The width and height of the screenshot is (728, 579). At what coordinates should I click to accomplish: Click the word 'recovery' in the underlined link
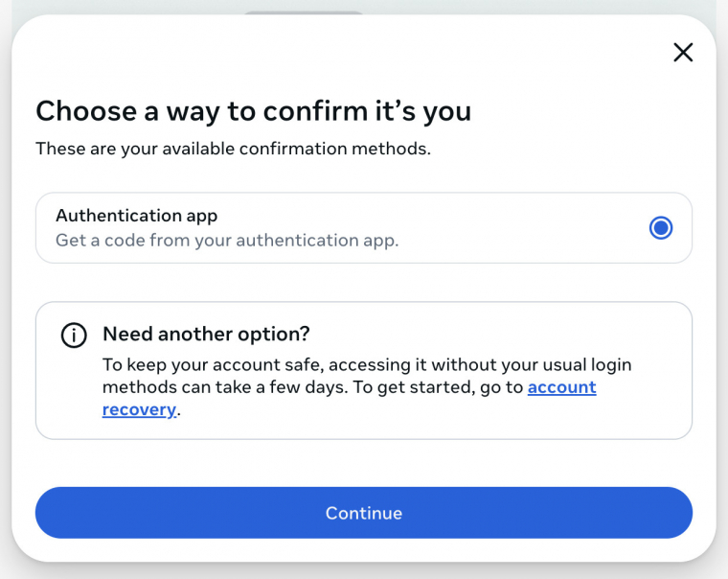point(139,410)
